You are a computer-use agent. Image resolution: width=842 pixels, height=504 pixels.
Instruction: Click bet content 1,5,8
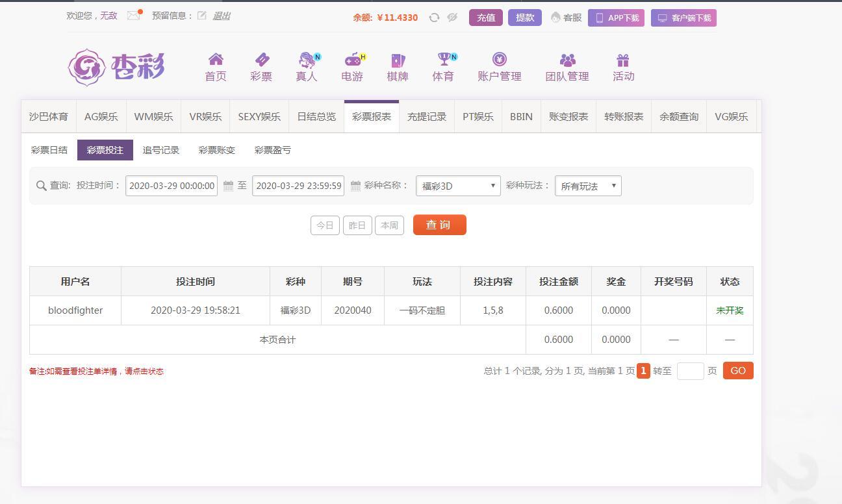(x=493, y=310)
